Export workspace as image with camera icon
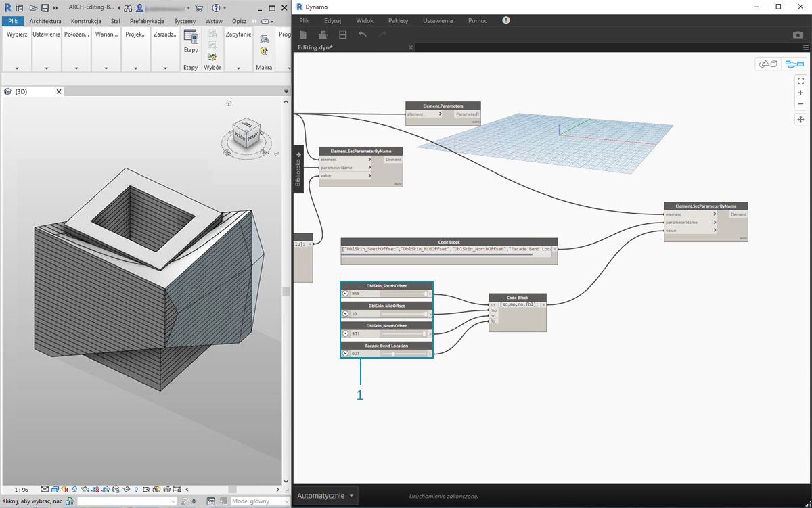 click(x=798, y=34)
